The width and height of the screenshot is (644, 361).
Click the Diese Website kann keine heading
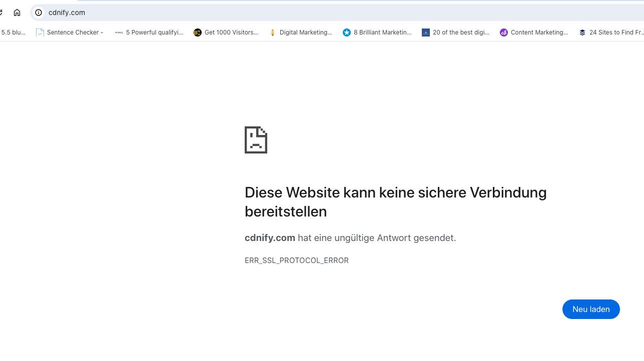coord(395,202)
